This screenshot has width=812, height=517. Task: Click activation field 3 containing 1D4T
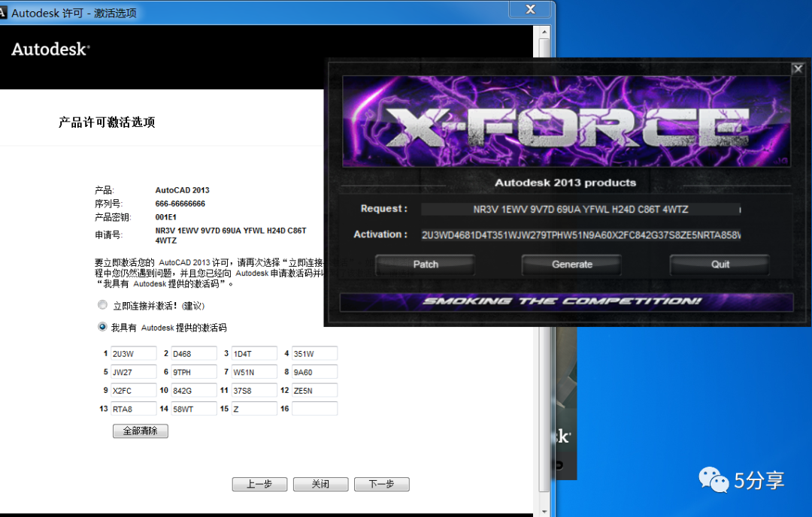coord(254,353)
